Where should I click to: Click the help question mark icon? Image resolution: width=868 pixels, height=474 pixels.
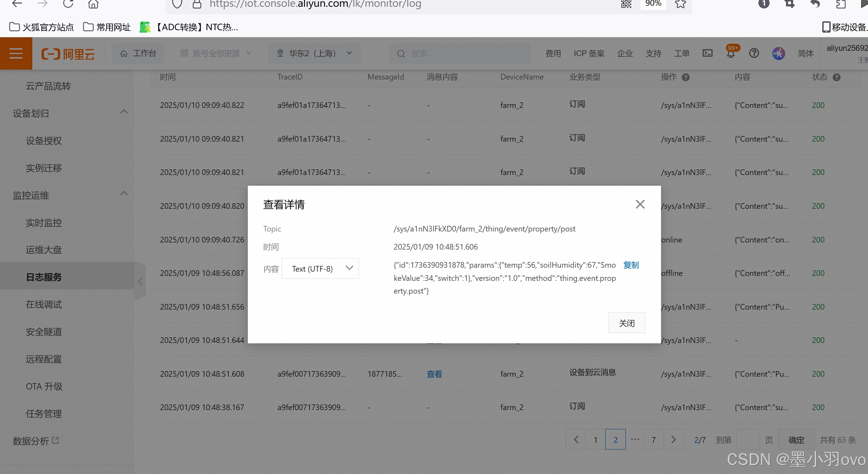pyautogui.click(x=754, y=53)
